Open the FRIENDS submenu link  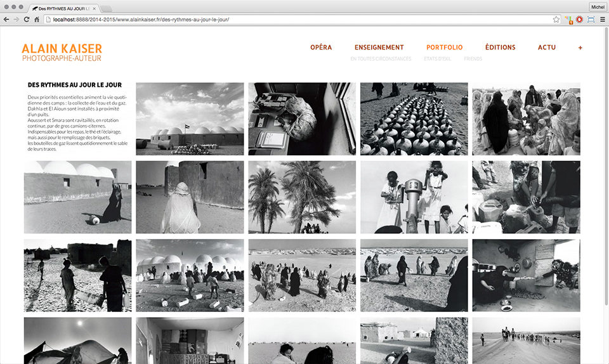[x=473, y=58]
